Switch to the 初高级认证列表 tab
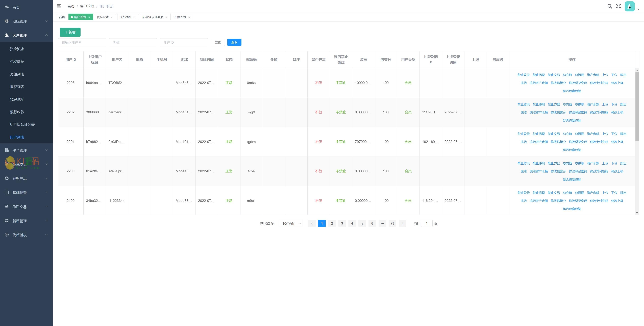The width and height of the screenshot is (644, 326). 153,17
